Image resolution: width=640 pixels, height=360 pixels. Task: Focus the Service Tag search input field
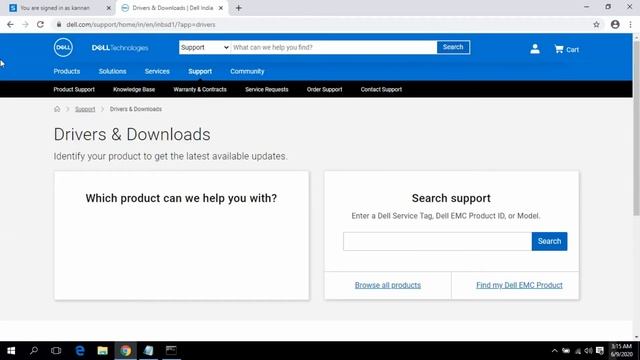click(437, 241)
